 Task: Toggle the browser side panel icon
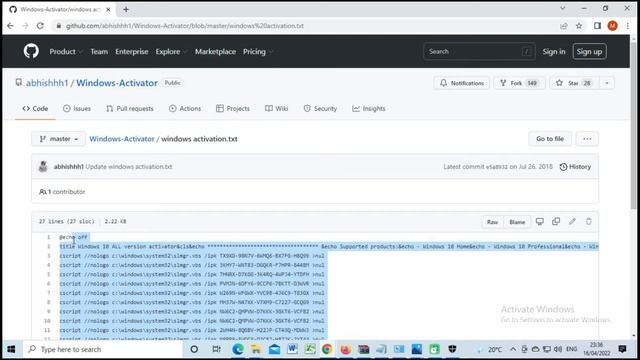click(597, 26)
